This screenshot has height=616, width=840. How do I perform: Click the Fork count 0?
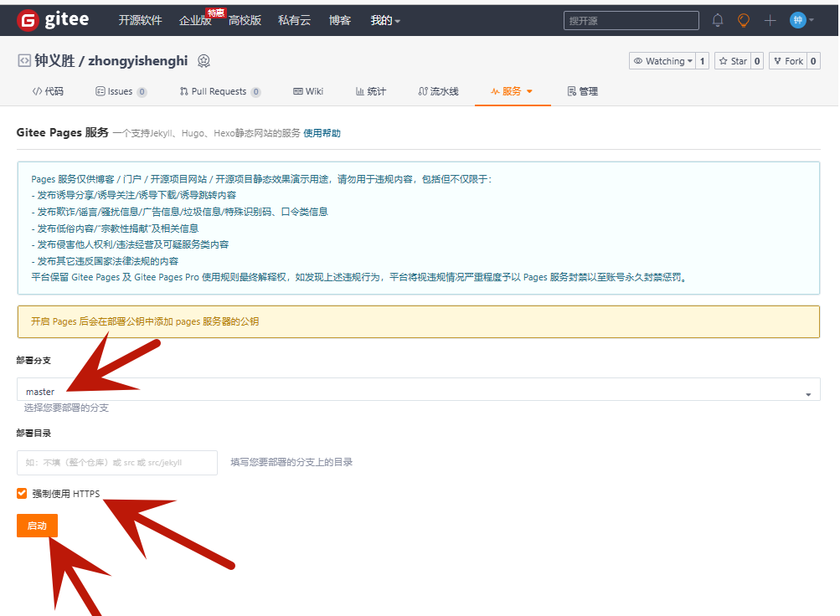click(813, 61)
